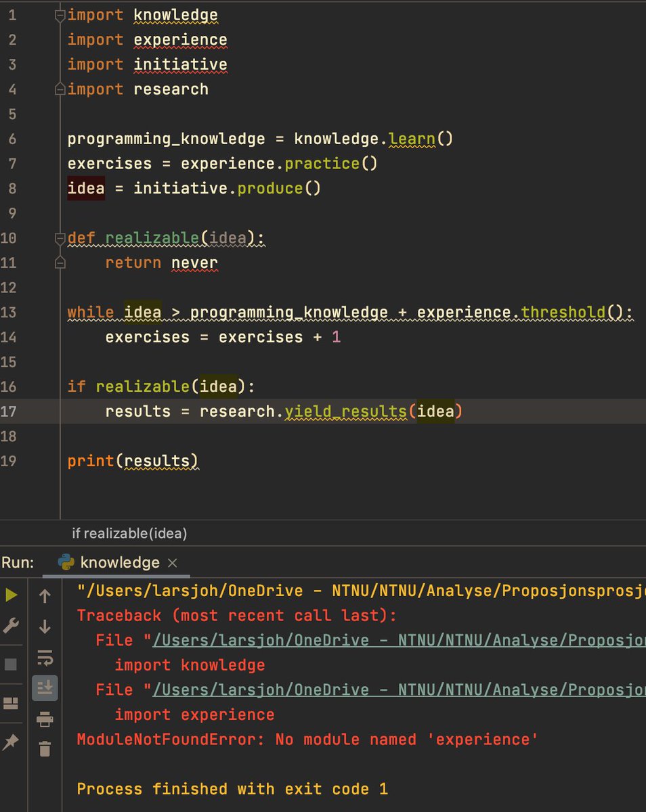Click breadcrumb 'if realizable(idea)'
This screenshot has height=812, width=646.
click(x=129, y=533)
